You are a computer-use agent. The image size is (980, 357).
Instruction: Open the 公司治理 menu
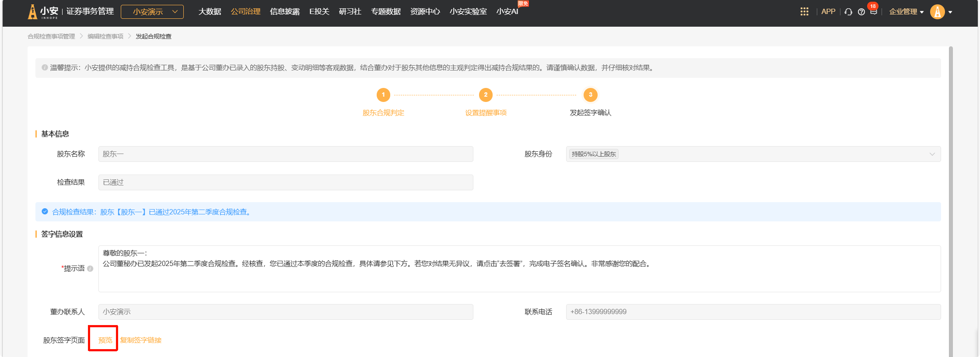(x=245, y=12)
